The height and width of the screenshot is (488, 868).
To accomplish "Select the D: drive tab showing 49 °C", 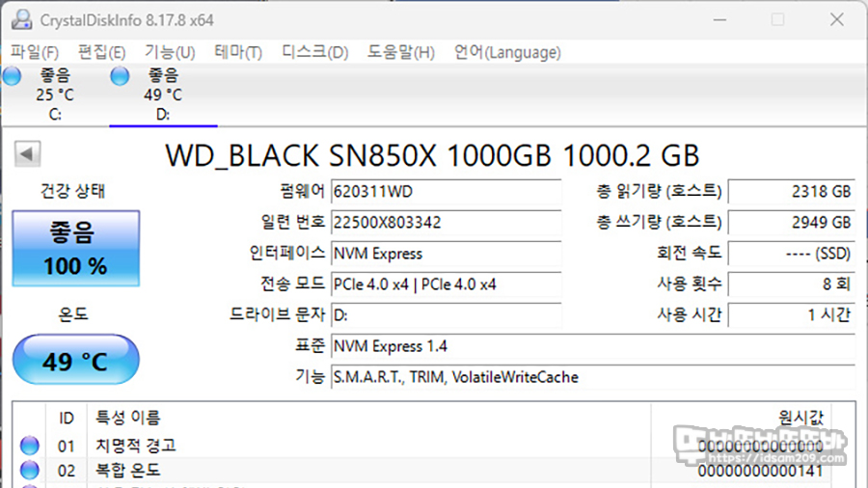I will 163,95.
